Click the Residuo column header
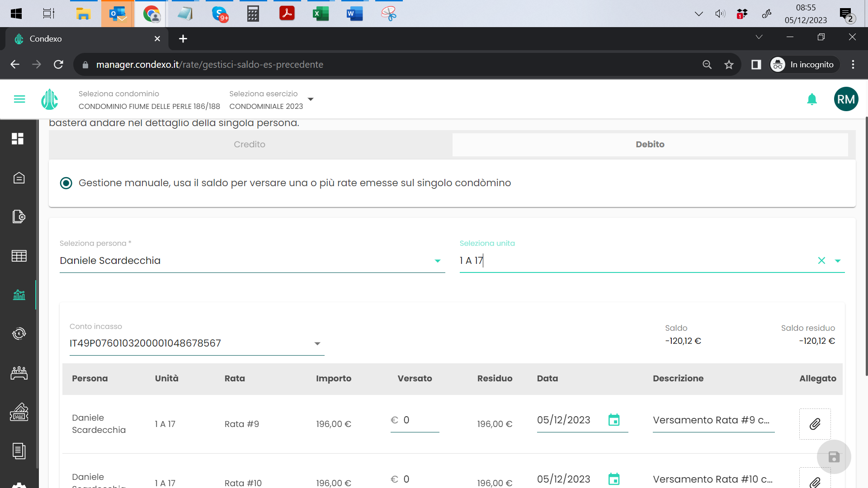868x488 pixels. point(495,379)
